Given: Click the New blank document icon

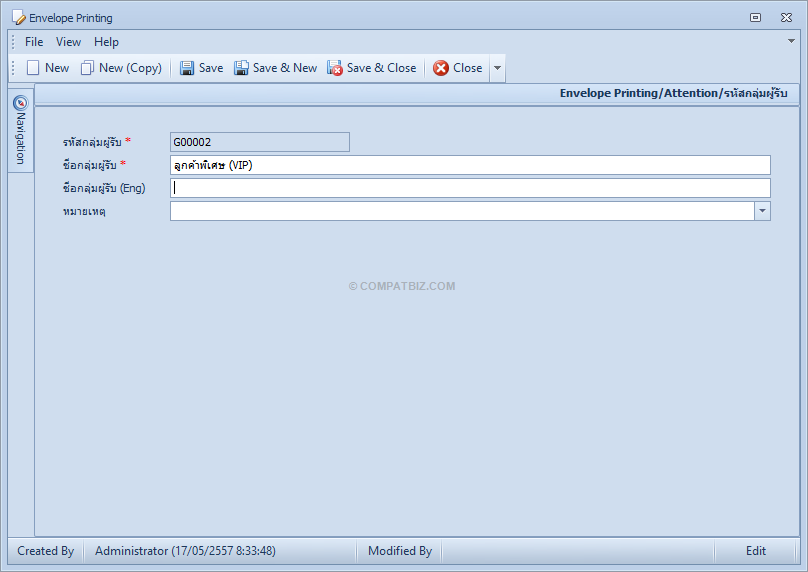Looking at the screenshot, I should [33, 68].
